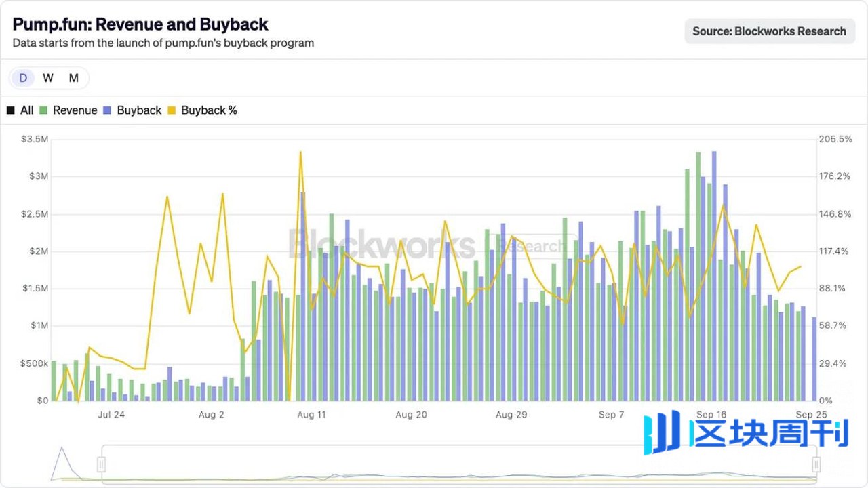
Task: Click the range navigator track below chart
Action: pos(459,464)
